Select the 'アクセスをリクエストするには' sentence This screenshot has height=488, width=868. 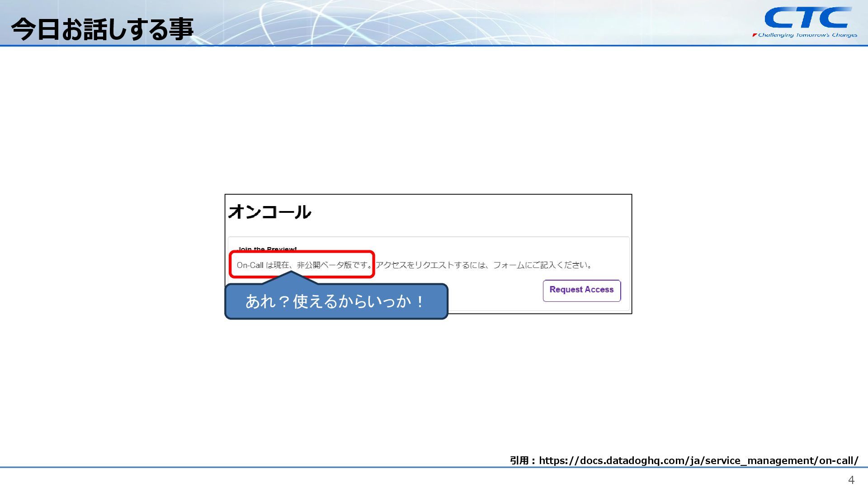point(484,265)
